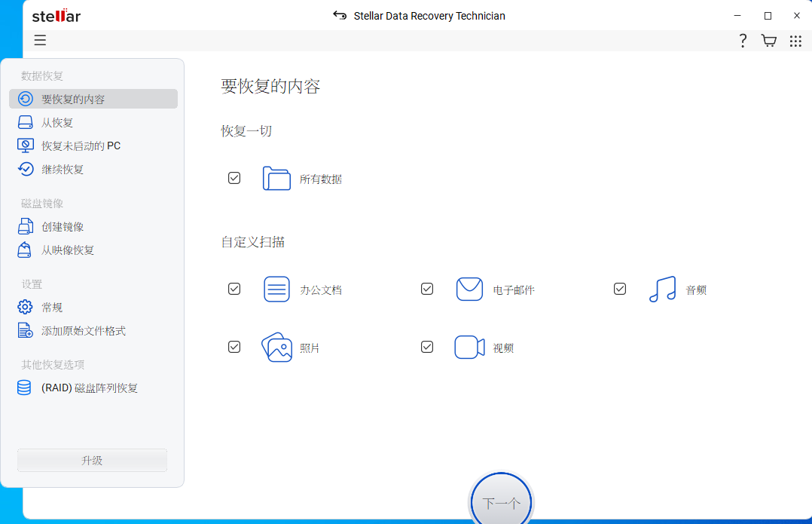Select 恢复未启动的 PC menu item
812x524 pixels.
(81, 146)
